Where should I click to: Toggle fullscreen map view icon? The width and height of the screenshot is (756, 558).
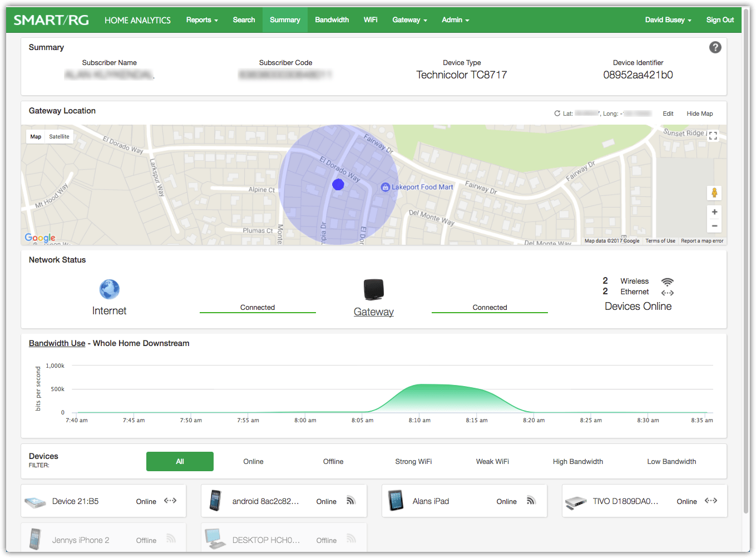[x=713, y=136]
